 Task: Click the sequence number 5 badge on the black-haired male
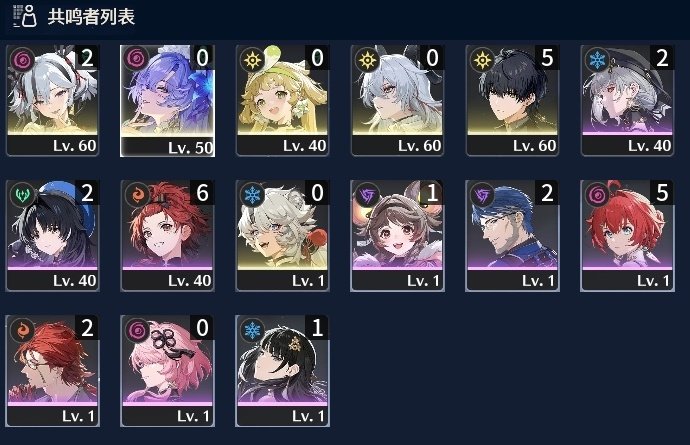tap(547, 57)
